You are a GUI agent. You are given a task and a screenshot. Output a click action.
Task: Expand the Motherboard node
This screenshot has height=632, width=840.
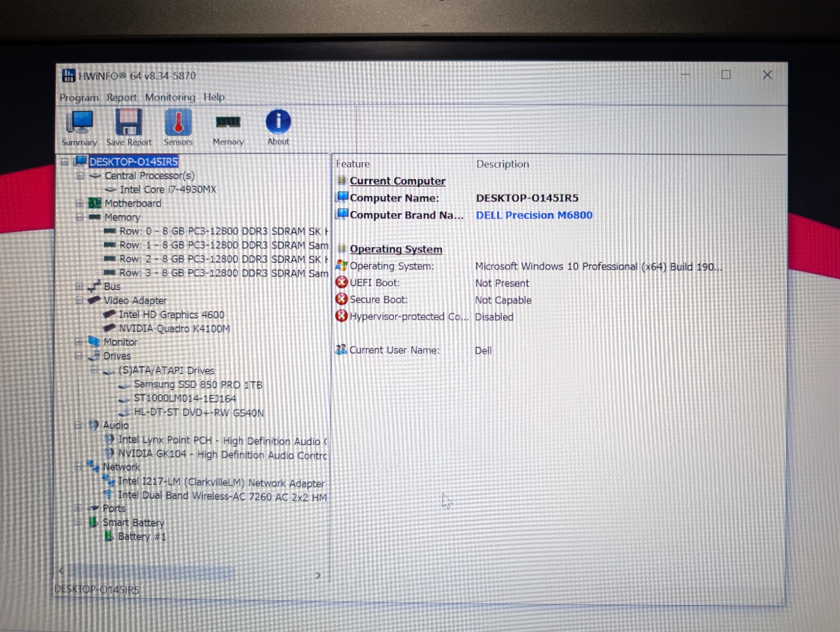79,203
